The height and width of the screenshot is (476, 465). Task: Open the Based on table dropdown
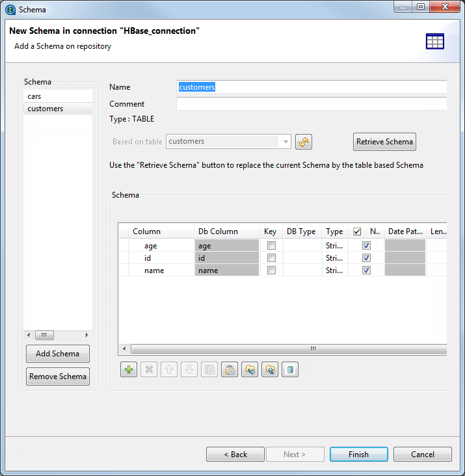pyautogui.click(x=286, y=142)
